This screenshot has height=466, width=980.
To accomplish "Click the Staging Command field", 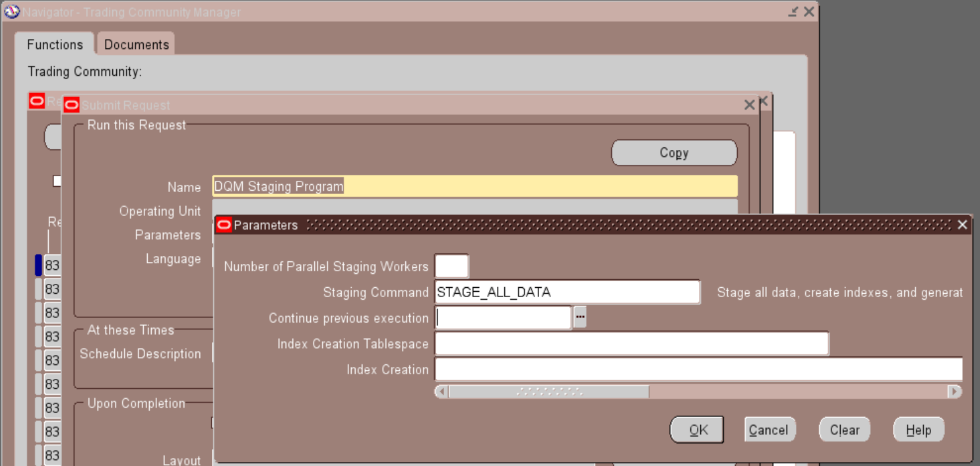I will coord(568,292).
